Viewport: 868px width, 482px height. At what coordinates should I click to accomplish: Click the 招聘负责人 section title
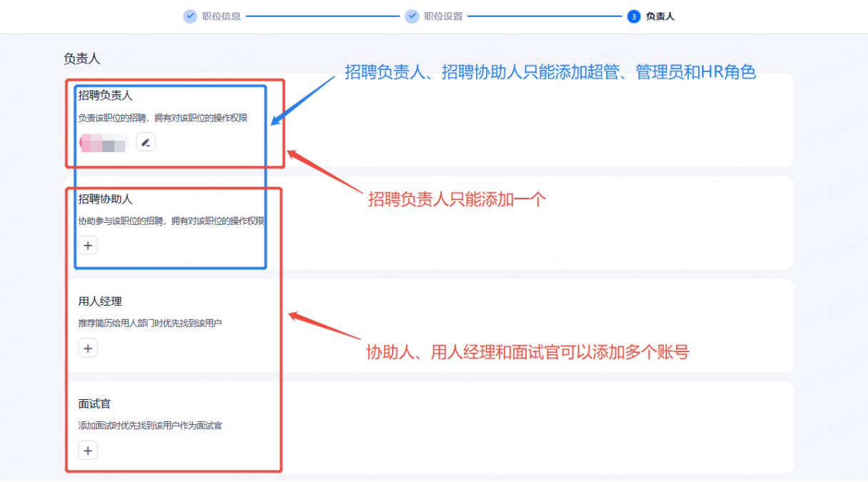[x=106, y=96]
